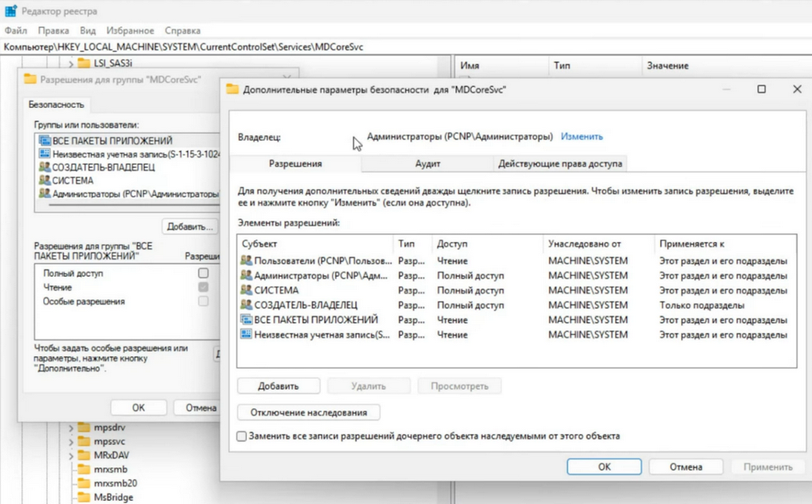Click the СИСТЕМА user icon in permission entries
Image resolution: width=812 pixels, height=504 pixels.
[x=247, y=291]
